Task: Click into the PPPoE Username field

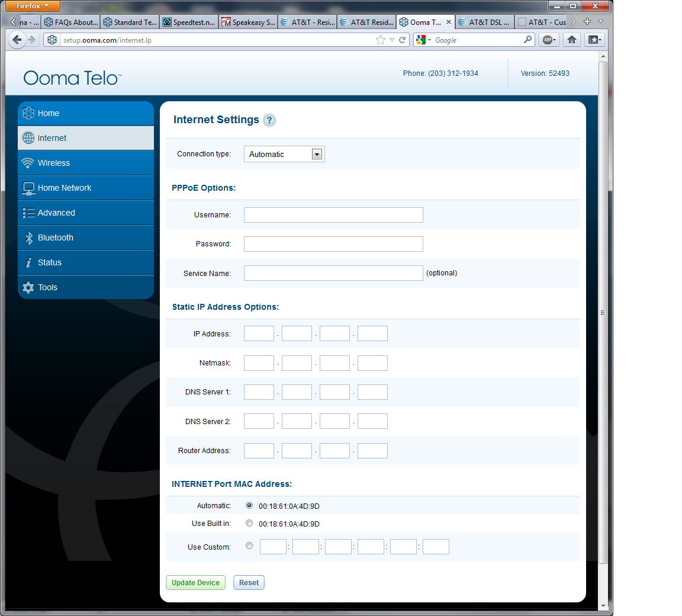Action: click(333, 215)
